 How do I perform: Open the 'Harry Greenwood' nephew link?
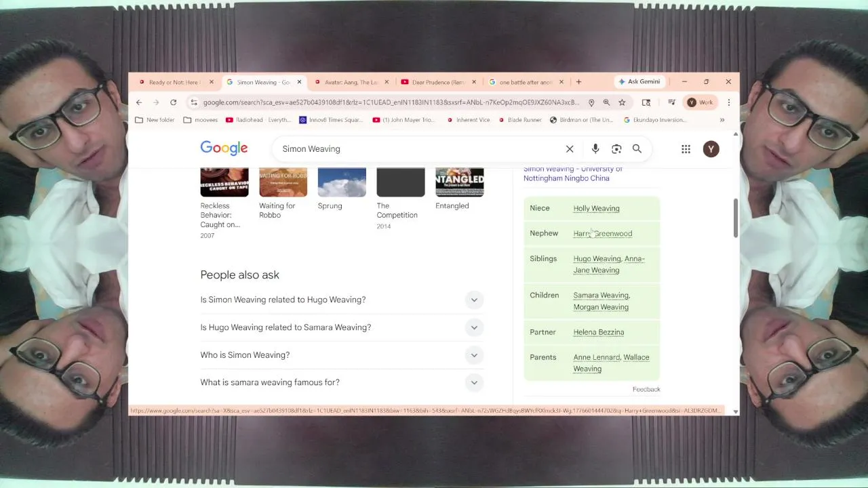click(602, 233)
